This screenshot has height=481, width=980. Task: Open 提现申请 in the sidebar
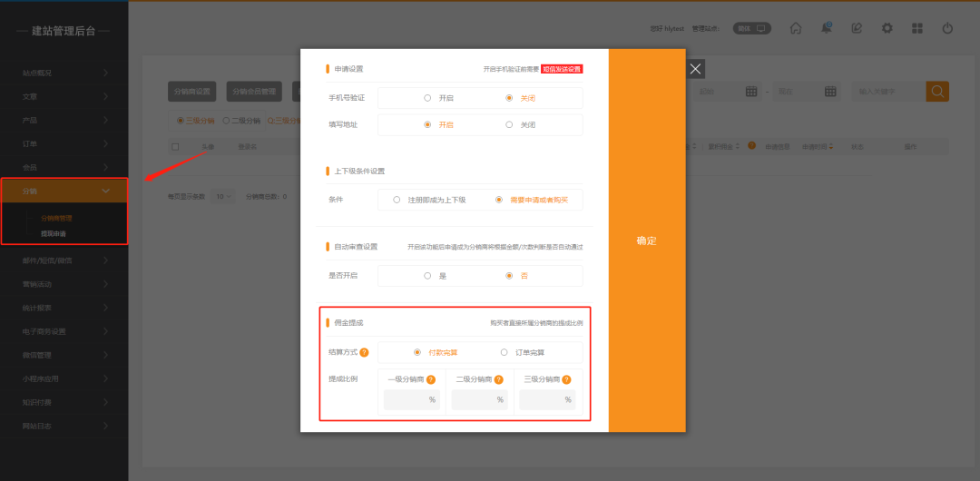(53, 233)
